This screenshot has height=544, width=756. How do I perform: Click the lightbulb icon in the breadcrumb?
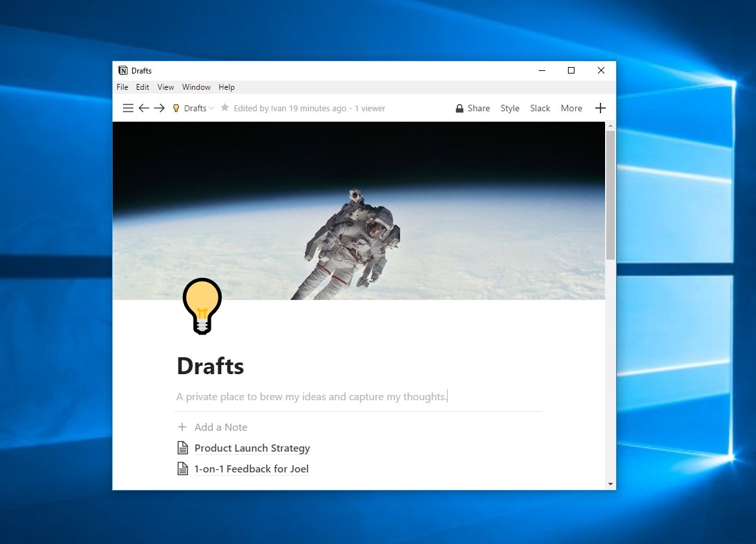point(176,108)
